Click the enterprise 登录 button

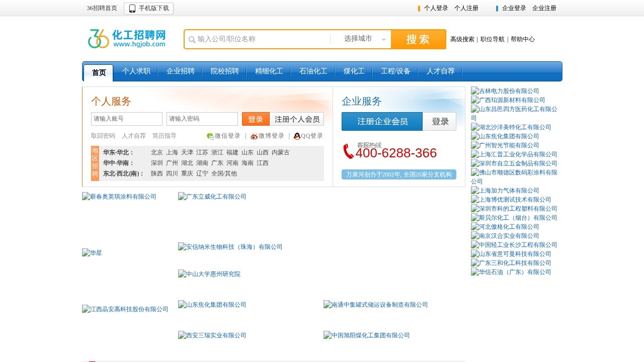pyautogui.click(x=440, y=121)
